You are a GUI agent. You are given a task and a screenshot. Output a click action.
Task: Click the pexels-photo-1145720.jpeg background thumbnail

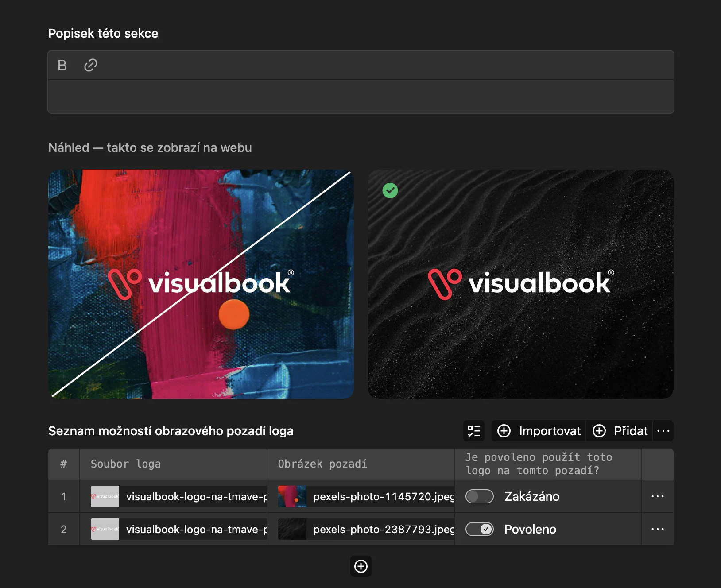pyautogui.click(x=292, y=496)
